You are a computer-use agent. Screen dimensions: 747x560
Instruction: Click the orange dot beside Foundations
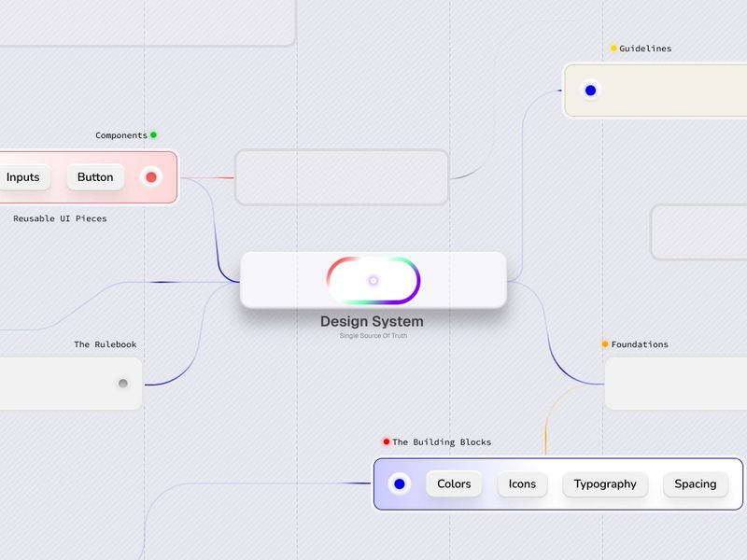point(602,343)
